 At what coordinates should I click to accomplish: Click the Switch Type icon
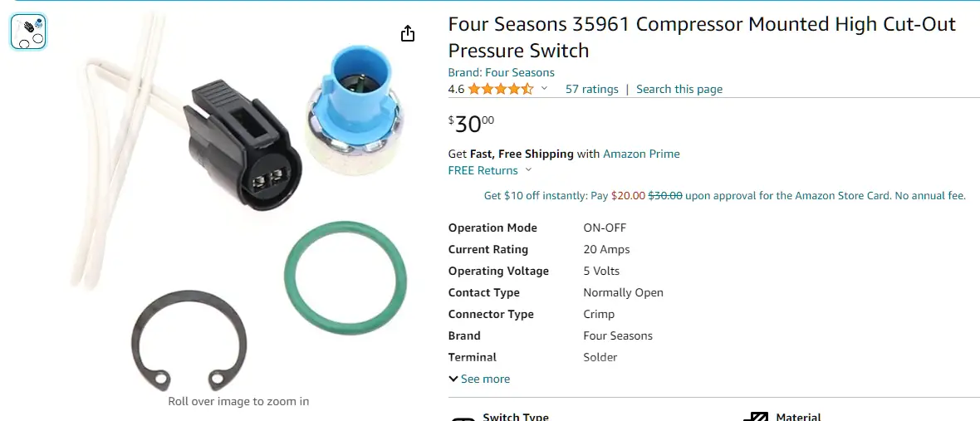pos(463,419)
